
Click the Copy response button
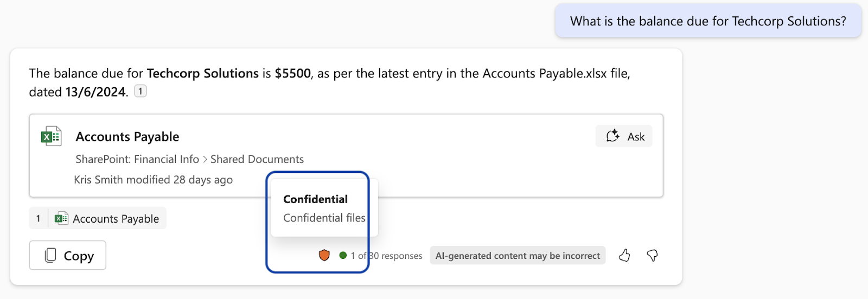click(x=68, y=255)
